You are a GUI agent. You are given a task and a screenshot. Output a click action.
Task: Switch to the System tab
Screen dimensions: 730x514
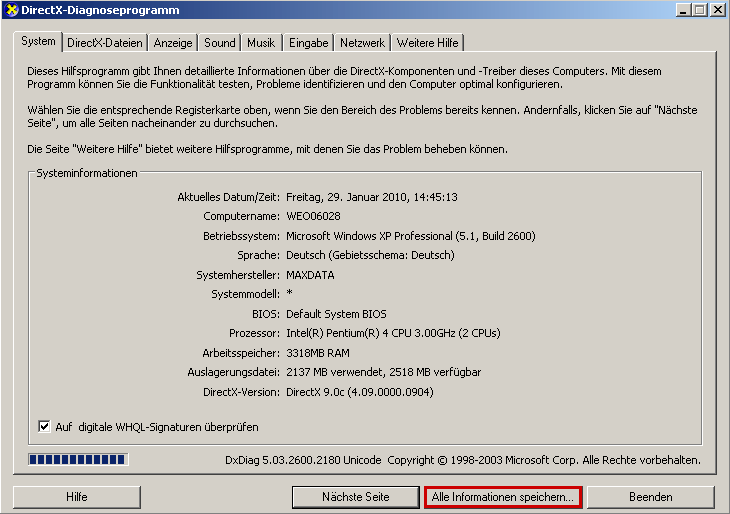pos(38,41)
